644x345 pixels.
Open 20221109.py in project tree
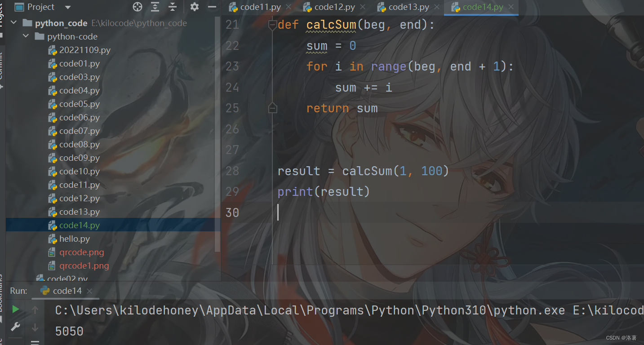coord(84,50)
